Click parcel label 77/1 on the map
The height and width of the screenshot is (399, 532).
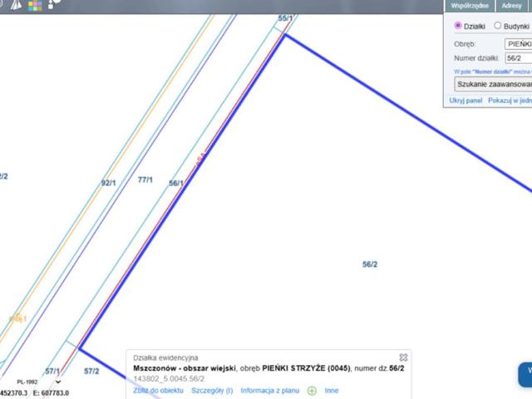pos(145,180)
